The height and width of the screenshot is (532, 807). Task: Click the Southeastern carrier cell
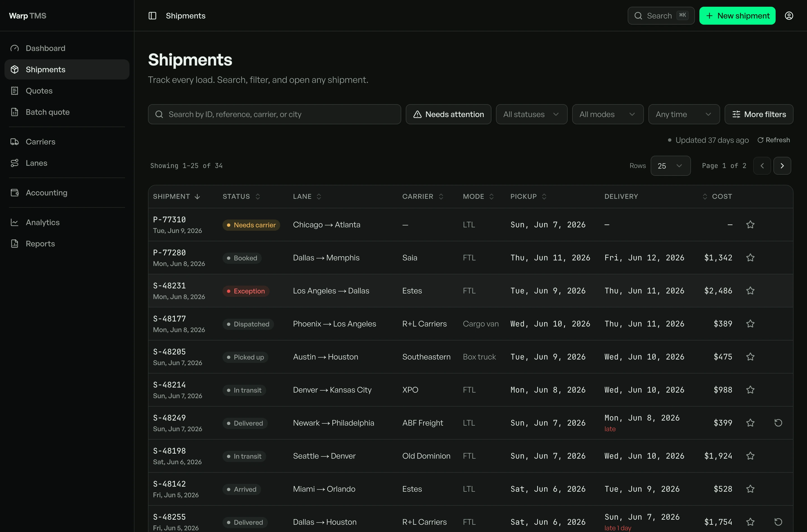click(426, 357)
